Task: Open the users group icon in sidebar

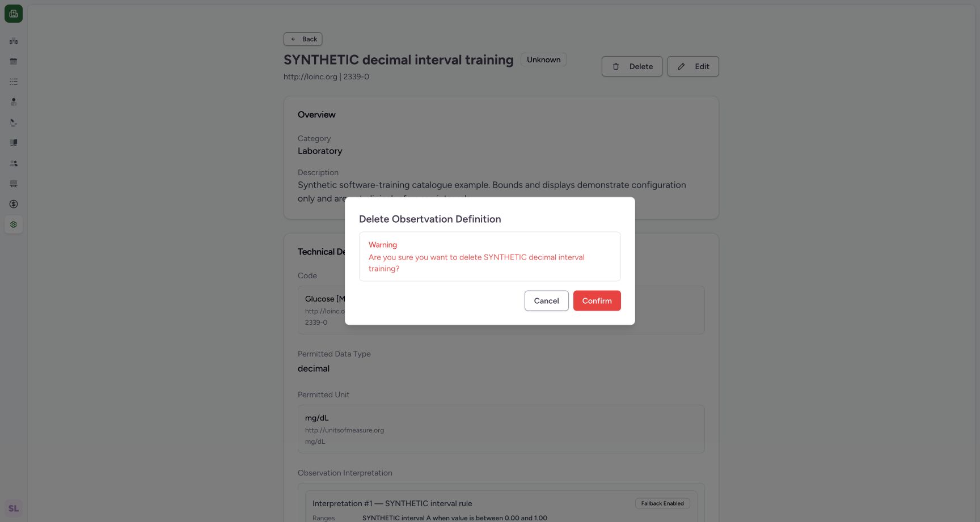Action: tap(14, 163)
